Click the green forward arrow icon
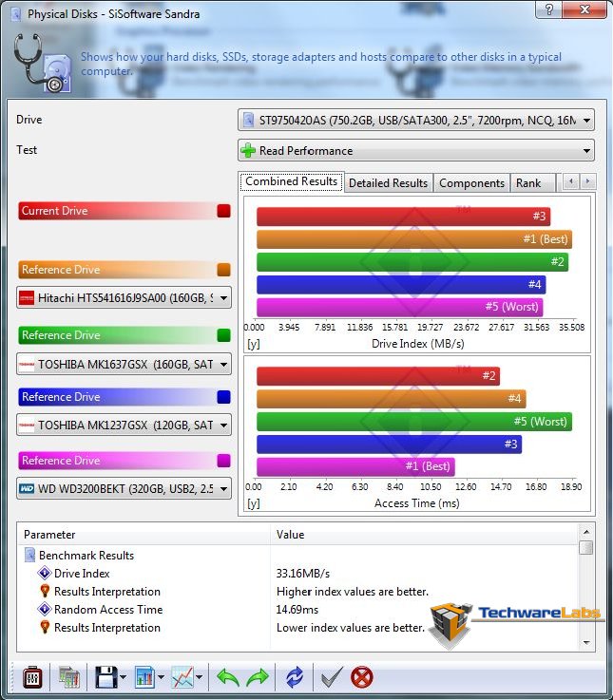Viewport: 613px width, 700px height. click(258, 677)
